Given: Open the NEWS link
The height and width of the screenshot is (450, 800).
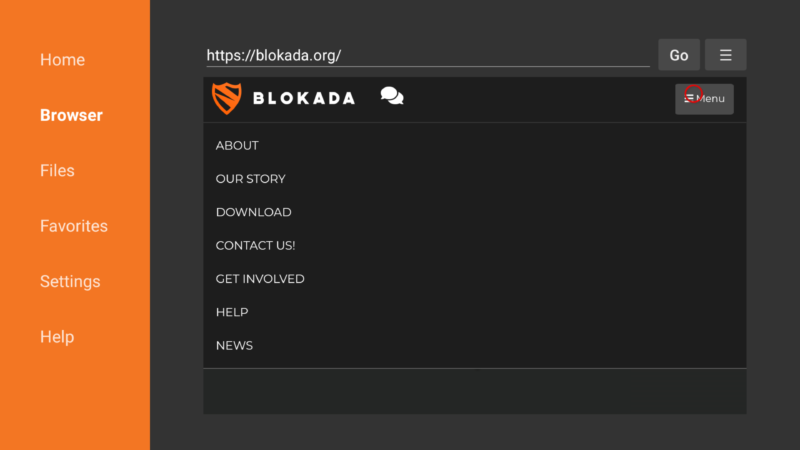Looking at the screenshot, I should click(234, 345).
